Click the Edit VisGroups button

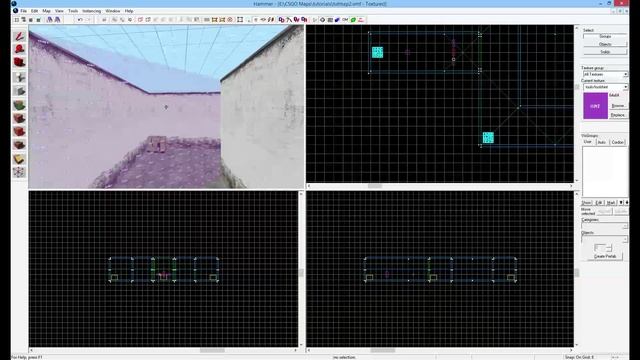pos(599,202)
